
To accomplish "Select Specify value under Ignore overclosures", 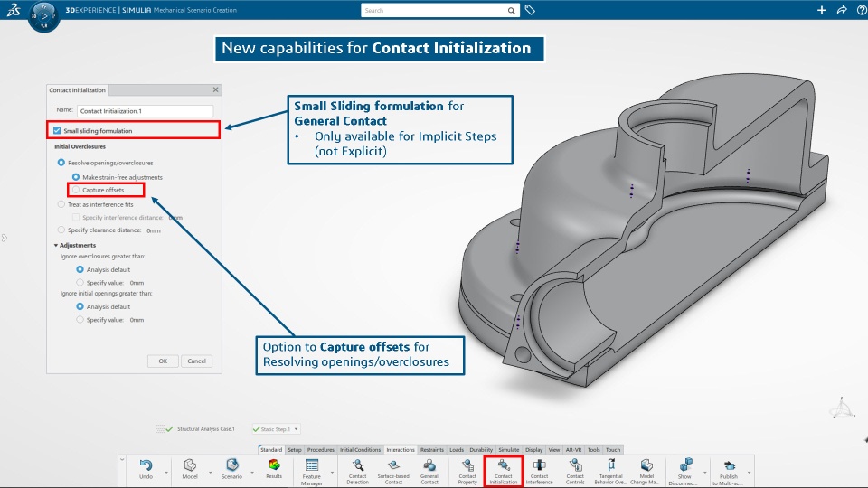I will tap(80, 283).
